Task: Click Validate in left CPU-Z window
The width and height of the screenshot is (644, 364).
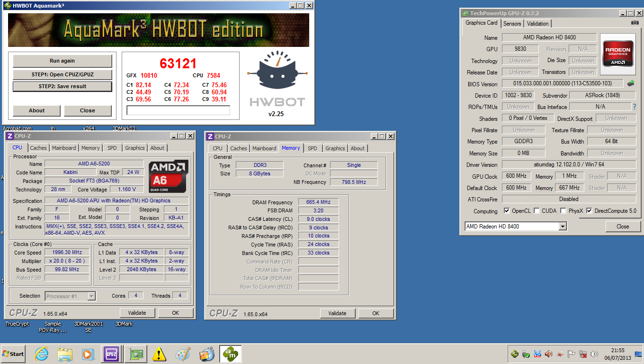Action: click(137, 313)
